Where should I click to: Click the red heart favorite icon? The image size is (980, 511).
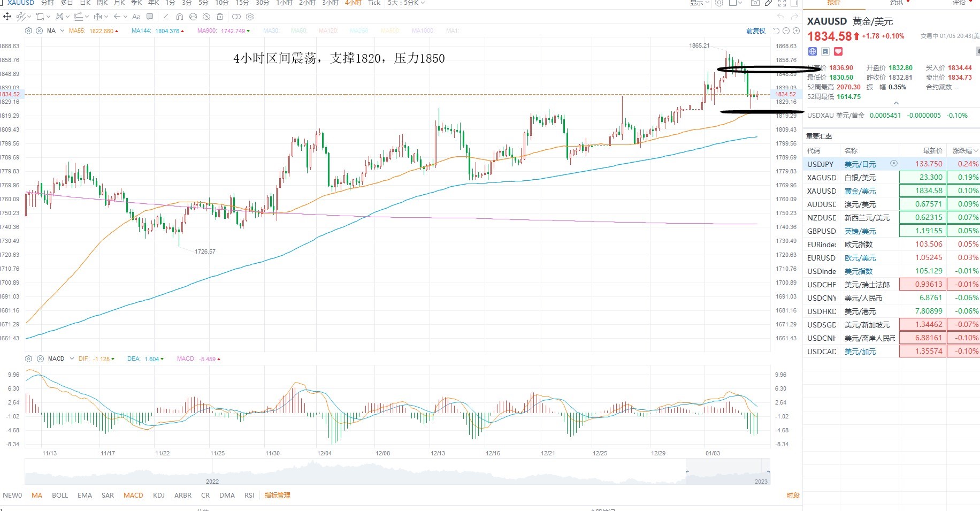coord(838,51)
